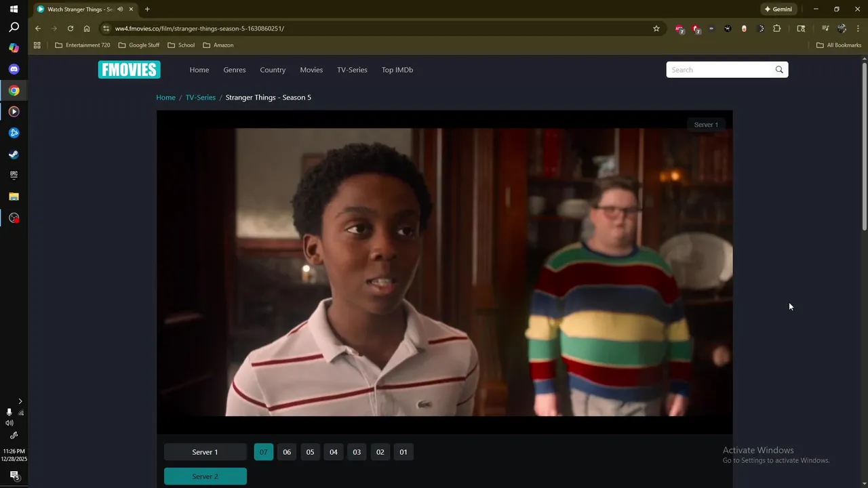Show hidden system tray icons chevron

[20, 401]
